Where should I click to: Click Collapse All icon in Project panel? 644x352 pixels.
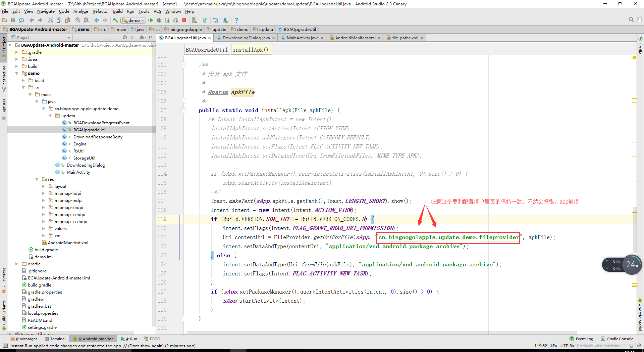[132, 37]
